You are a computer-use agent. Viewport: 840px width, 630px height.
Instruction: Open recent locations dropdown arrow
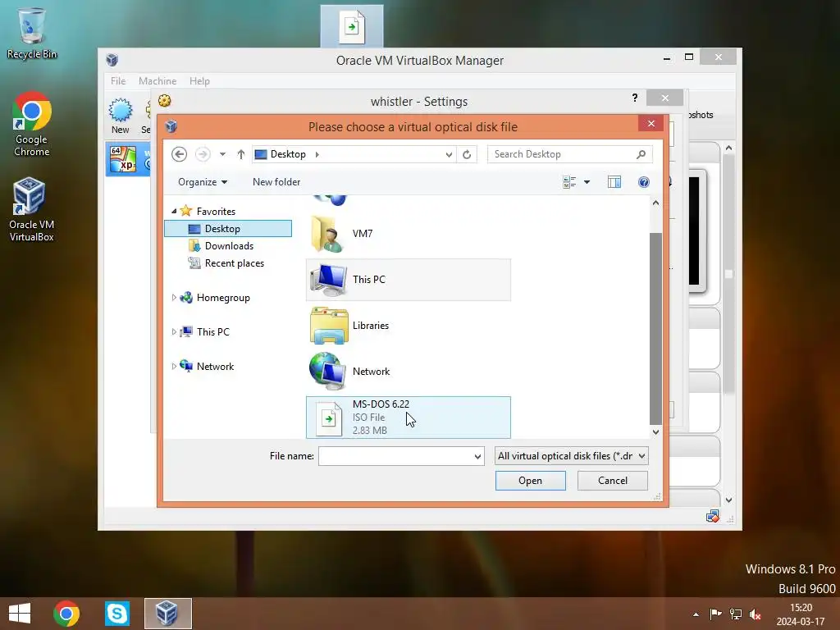pyautogui.click(x=222, y=154)
